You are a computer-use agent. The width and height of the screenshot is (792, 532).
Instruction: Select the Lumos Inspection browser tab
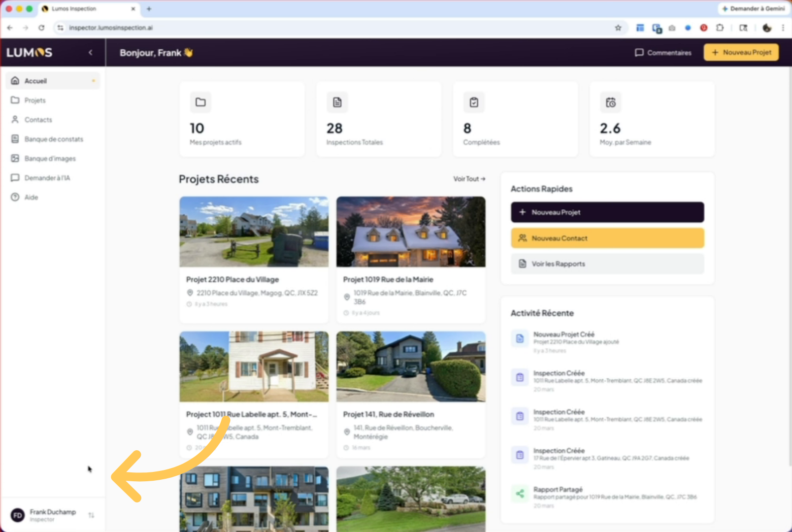coord(89,9)
